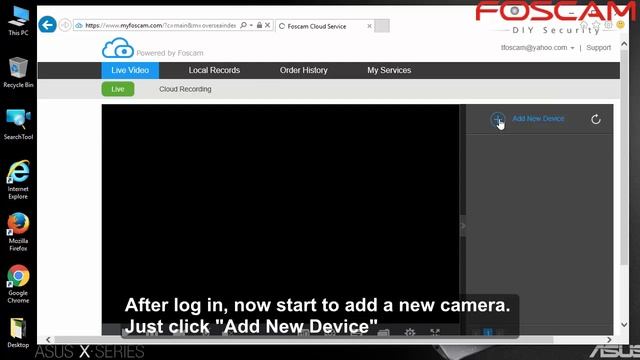640x360 pixels.
Task: Click the vertical scrollbar up arrow
Action: click(624, 44)
